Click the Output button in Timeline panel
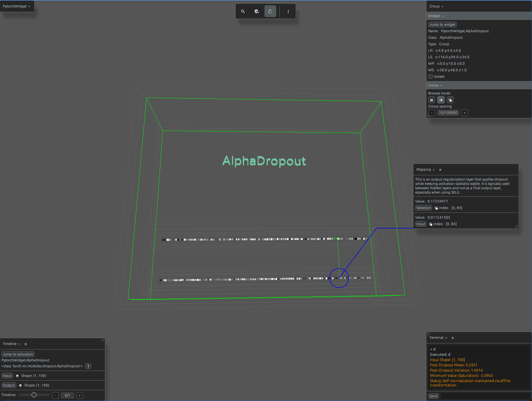The image size is (532, 401). [x=9, y=385]
